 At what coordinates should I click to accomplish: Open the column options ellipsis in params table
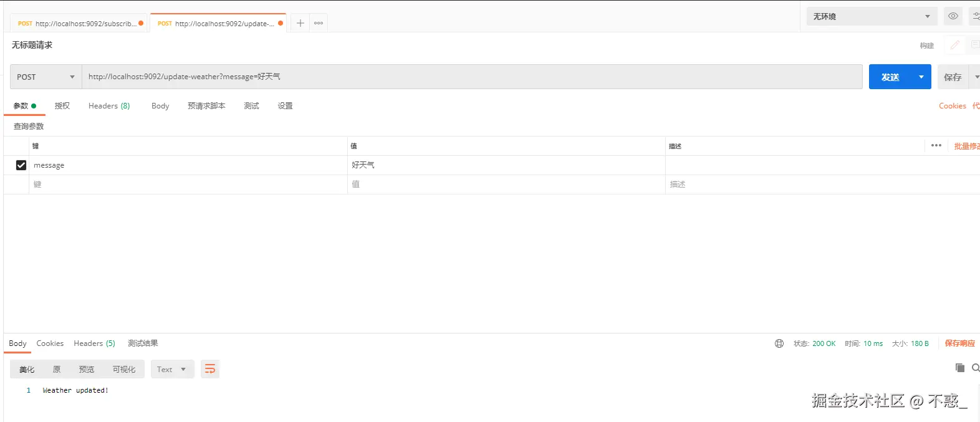[x=936, y=145]
